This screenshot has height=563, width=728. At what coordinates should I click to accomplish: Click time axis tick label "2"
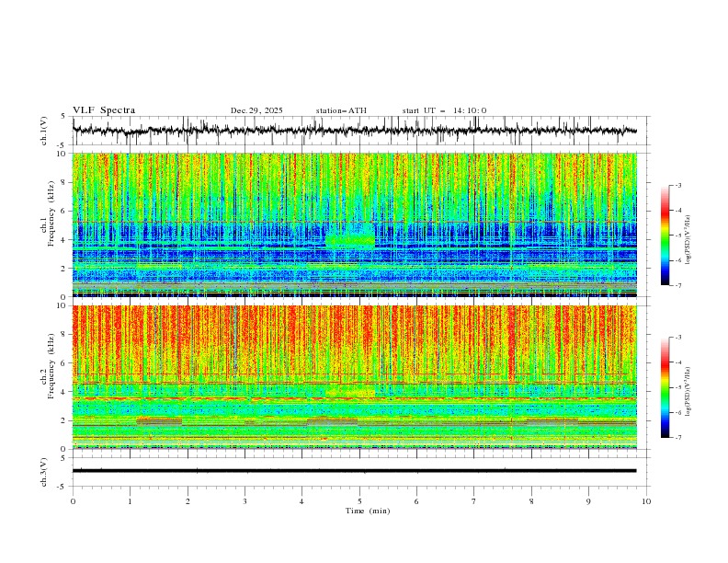[188, 501]
